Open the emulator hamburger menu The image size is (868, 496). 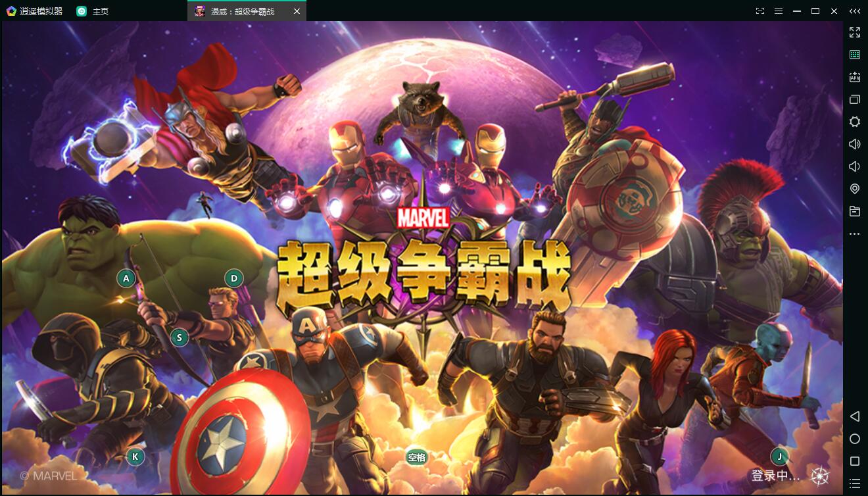(x=779, y=11)
